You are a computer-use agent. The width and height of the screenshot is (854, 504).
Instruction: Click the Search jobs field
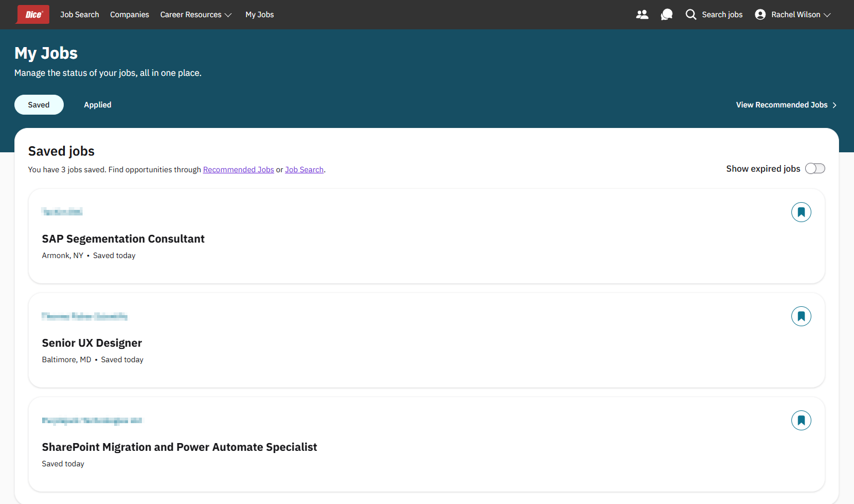[722, 14]
